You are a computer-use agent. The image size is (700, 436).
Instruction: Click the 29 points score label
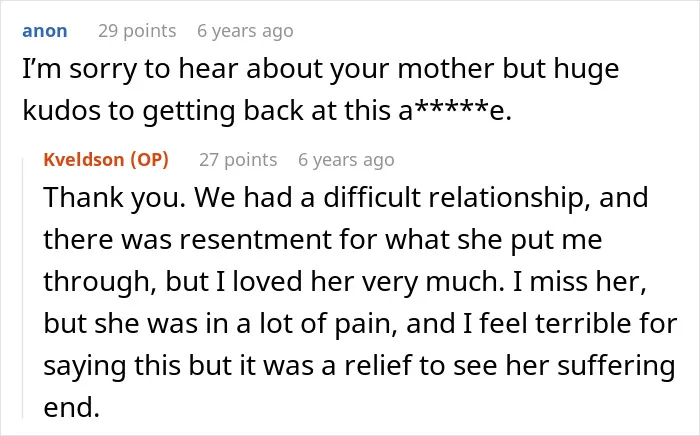(x=137, y=31)
